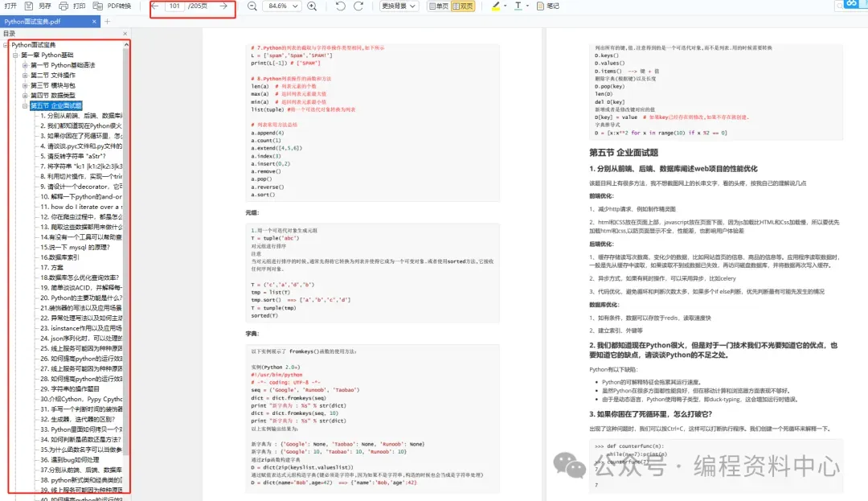Viewport: 868px width, 501px height.
Task: Open outline item 9. 请设计一个decorator
Action: point(81,187)
